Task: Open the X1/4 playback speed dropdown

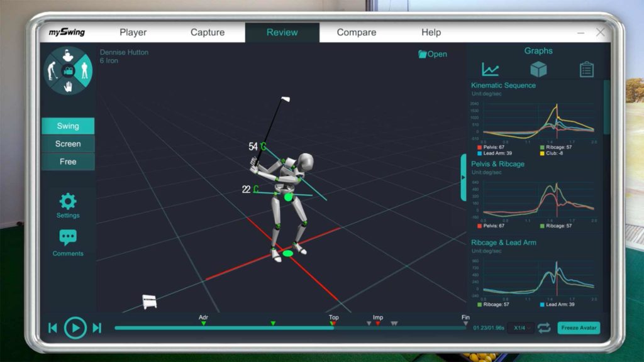Action: point(521,327)
